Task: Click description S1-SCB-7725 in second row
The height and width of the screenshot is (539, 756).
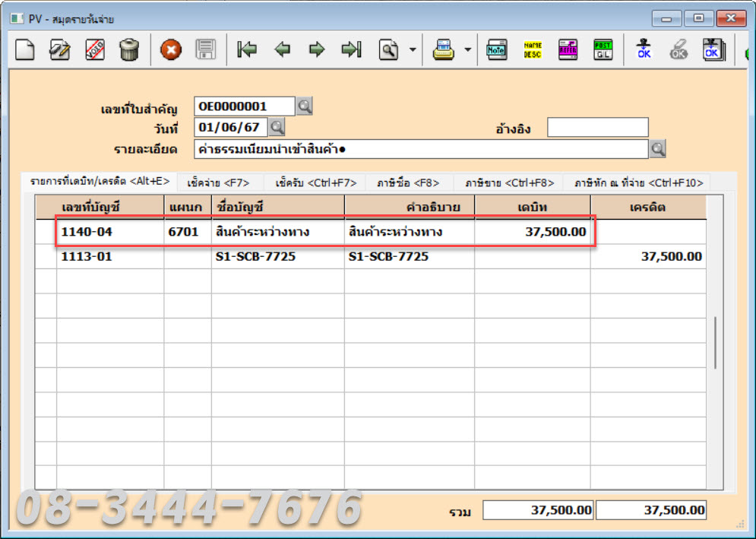Action: 410,257
